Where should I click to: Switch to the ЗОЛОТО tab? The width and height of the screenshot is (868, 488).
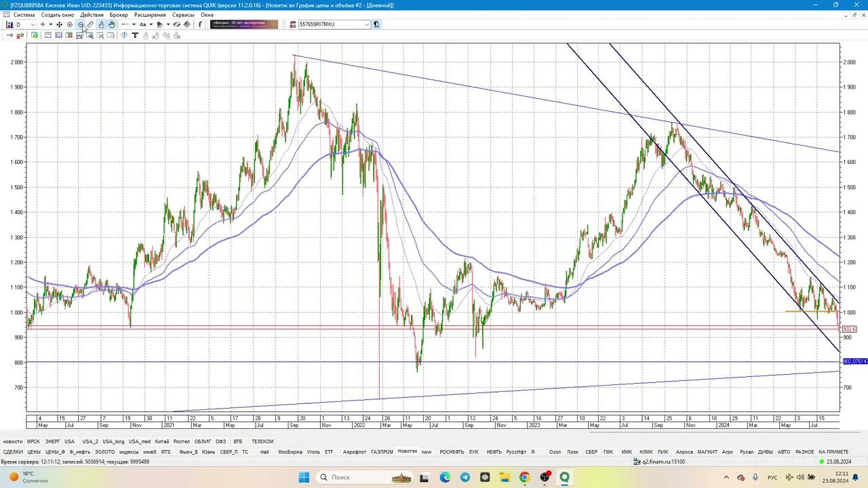click(x=104, y=452)
